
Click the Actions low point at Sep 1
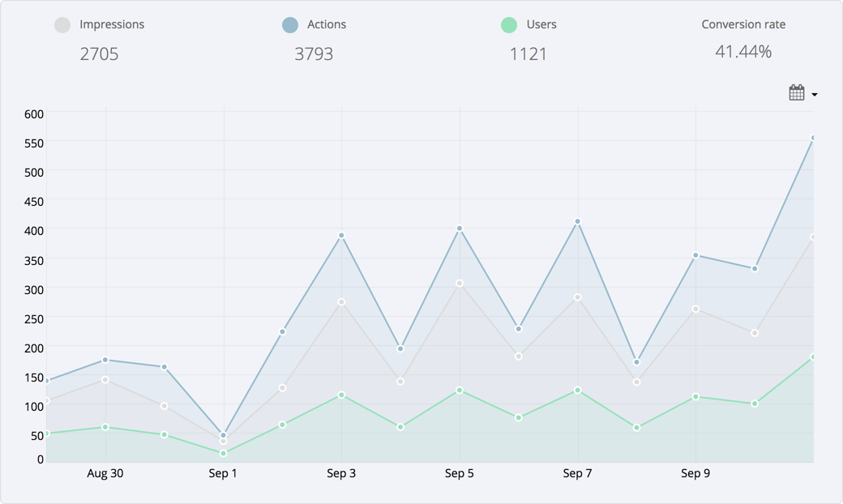tap(224, 436)
